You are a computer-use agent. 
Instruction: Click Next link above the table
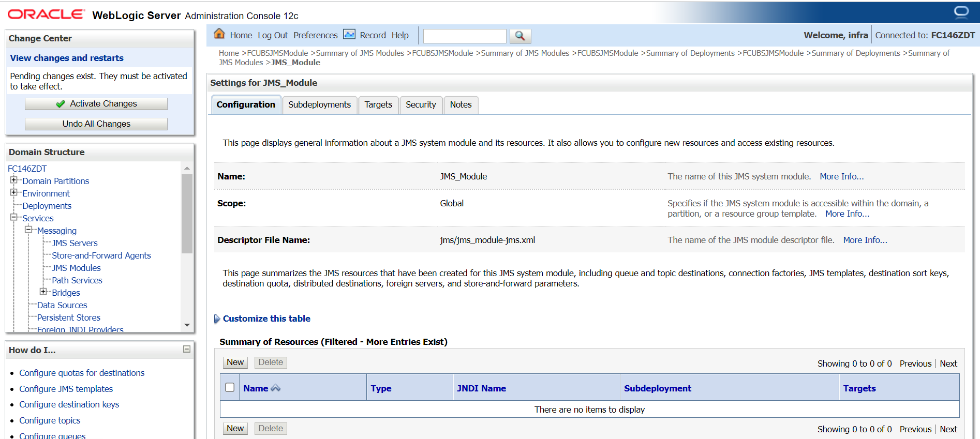[x=948, y=364]
